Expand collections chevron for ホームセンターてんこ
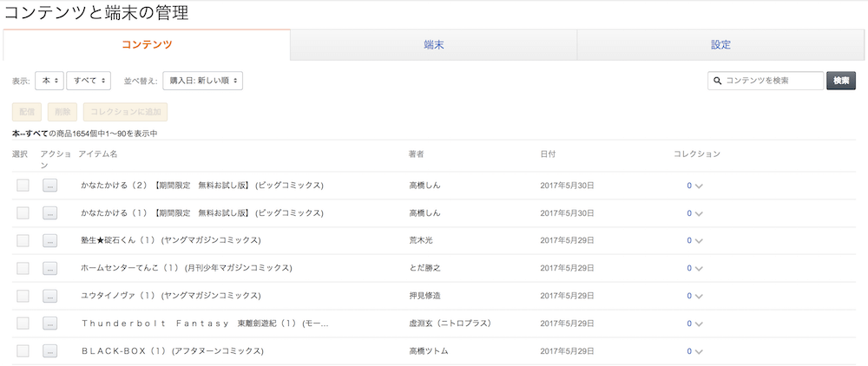 click(699, 269)
